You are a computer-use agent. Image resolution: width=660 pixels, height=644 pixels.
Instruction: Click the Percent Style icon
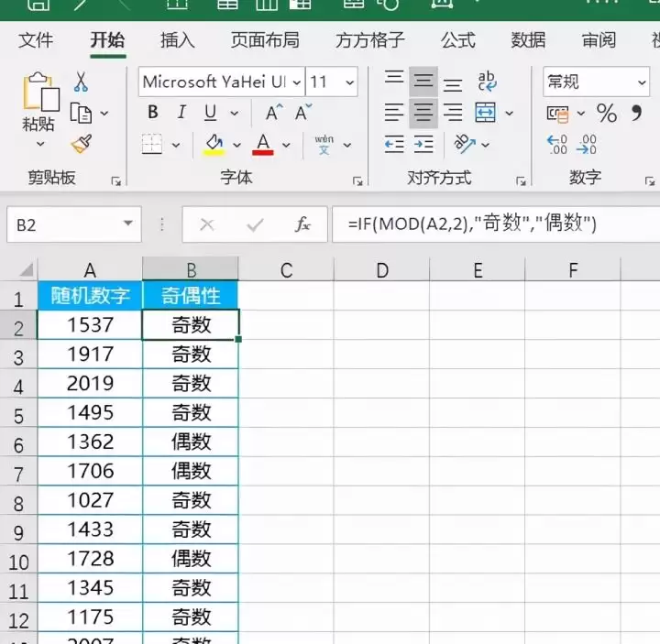point(607,113)
